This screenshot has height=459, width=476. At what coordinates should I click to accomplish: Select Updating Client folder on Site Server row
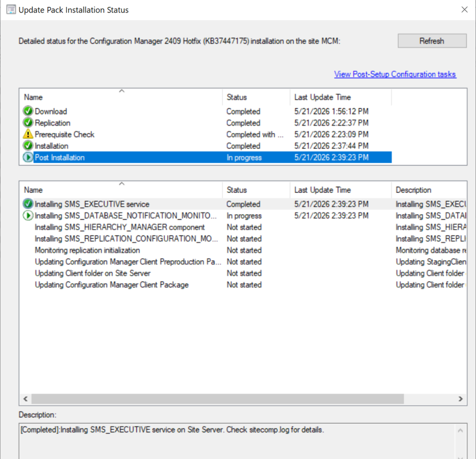[245, 273]
